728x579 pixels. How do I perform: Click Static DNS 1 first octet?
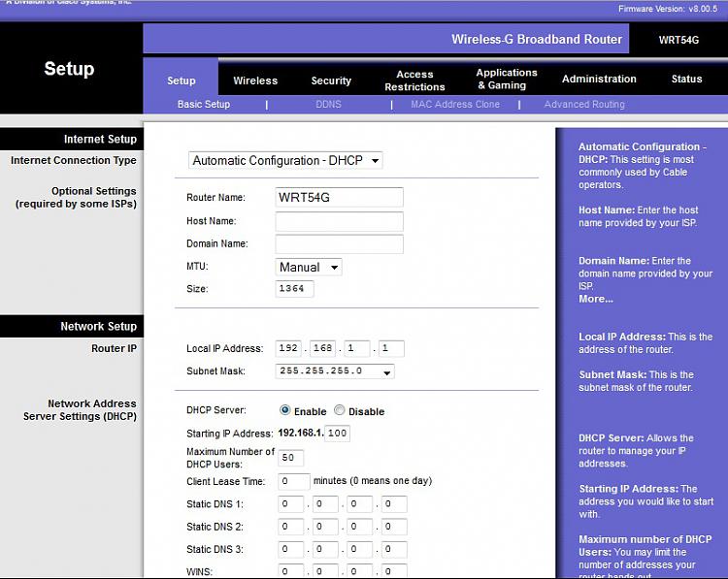[290, 504]
